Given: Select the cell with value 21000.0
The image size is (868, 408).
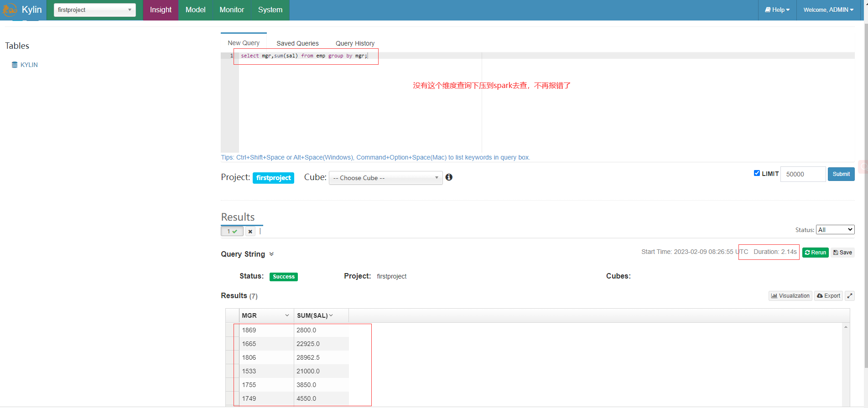Looking at the screenshot, I should [321, 371].
